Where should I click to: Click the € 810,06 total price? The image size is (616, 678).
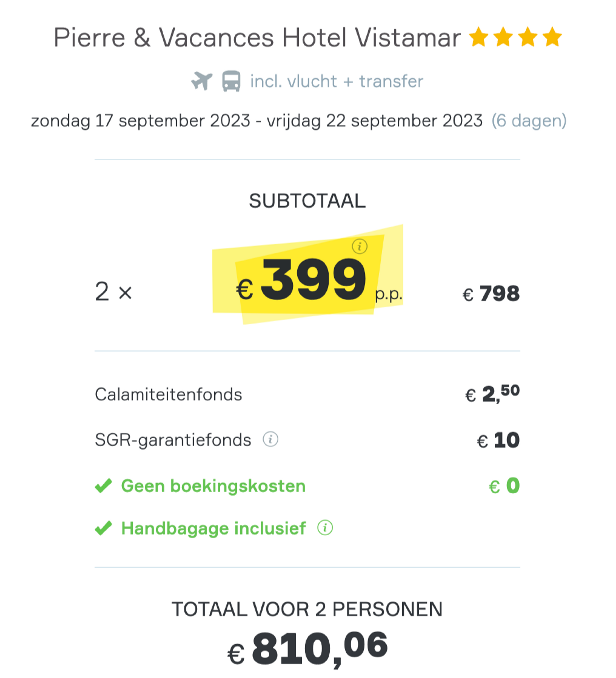308,649
